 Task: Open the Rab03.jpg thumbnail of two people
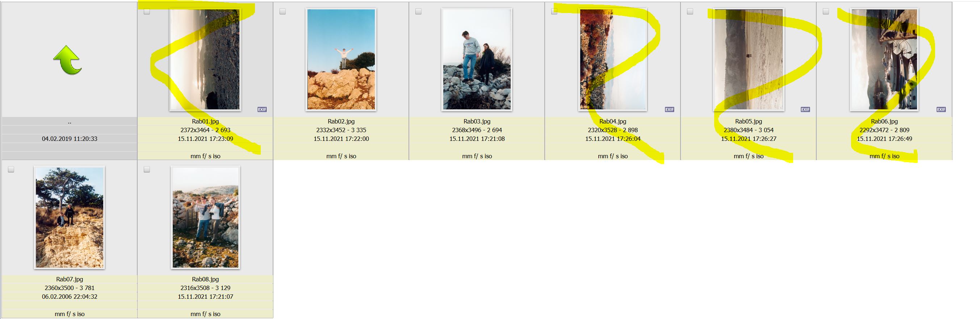click(x=477, y=59)
